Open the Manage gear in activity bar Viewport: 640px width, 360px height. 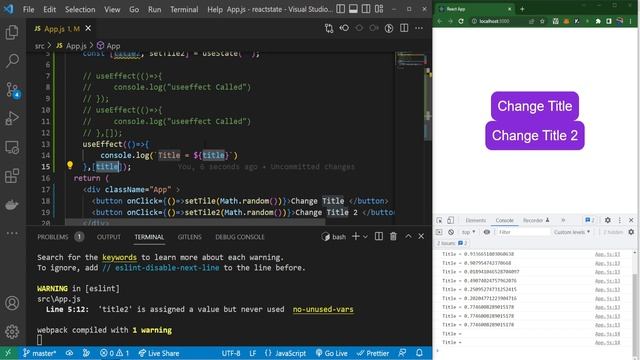click(12, 331)
